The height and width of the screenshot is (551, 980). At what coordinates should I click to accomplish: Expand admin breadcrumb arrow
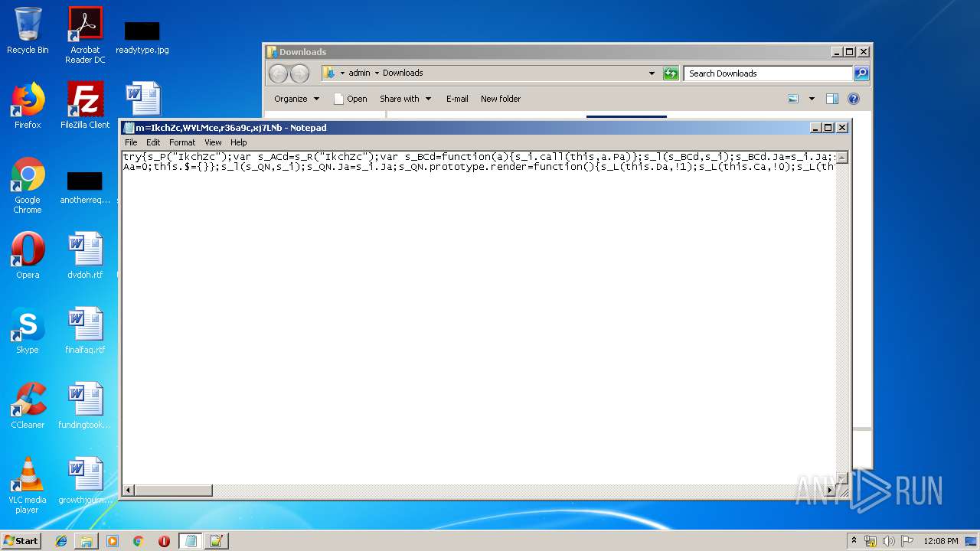tap(377, 73)
